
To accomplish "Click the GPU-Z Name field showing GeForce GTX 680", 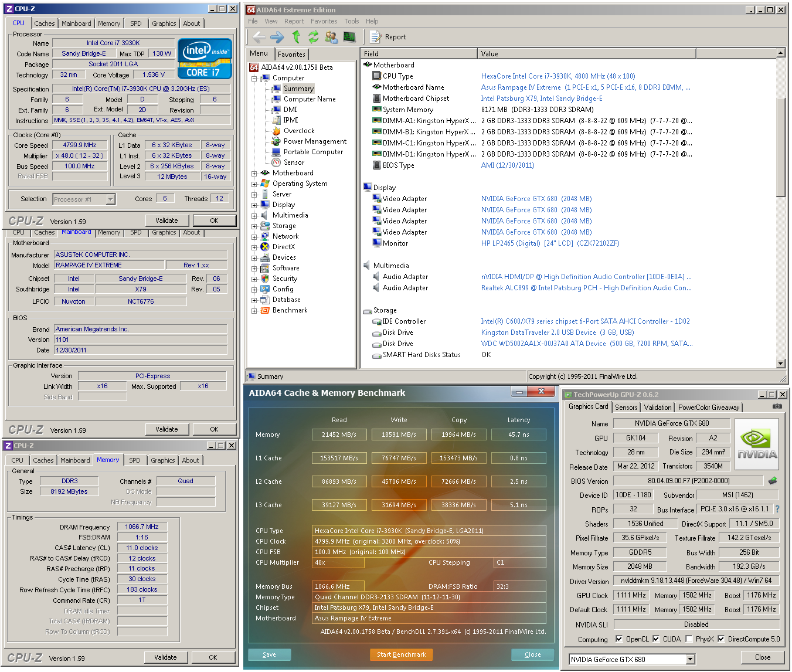I will pos(672,423).
